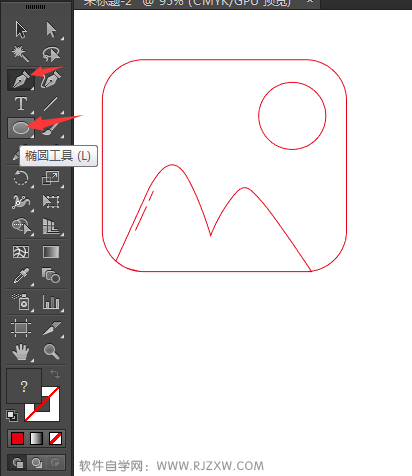Select the Mesh tool
This screenshot has width=412, height=476.
point(21,252)
